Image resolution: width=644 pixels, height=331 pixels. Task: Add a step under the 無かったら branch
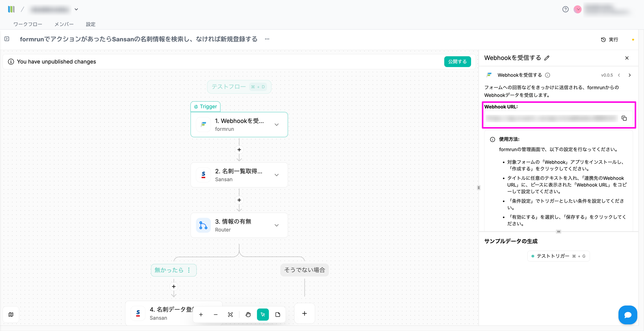point(174,287)
